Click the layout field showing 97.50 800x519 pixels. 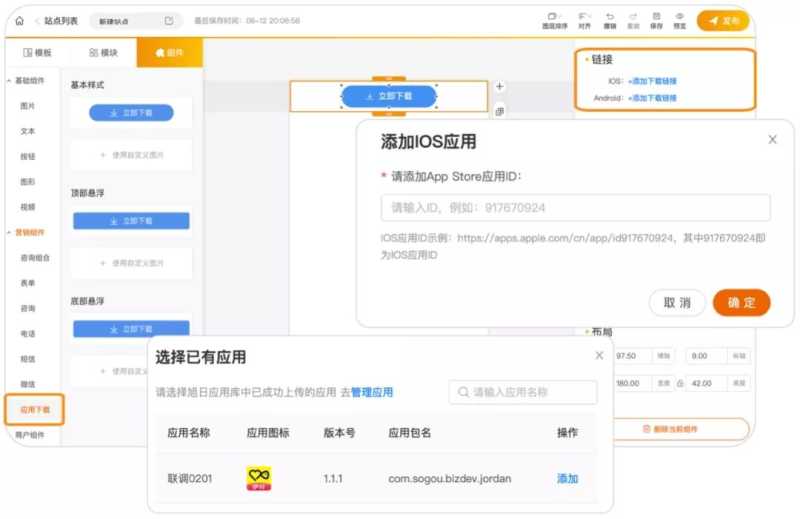[633, 356]
